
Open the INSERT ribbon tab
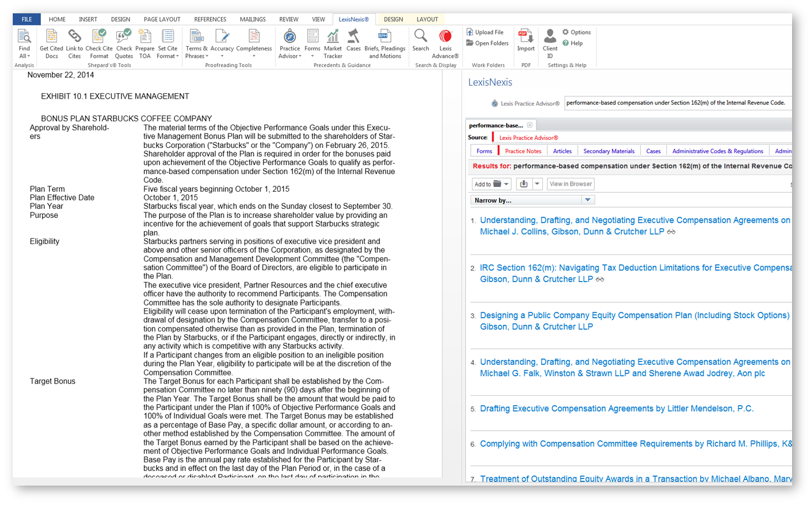coord(88,19)
